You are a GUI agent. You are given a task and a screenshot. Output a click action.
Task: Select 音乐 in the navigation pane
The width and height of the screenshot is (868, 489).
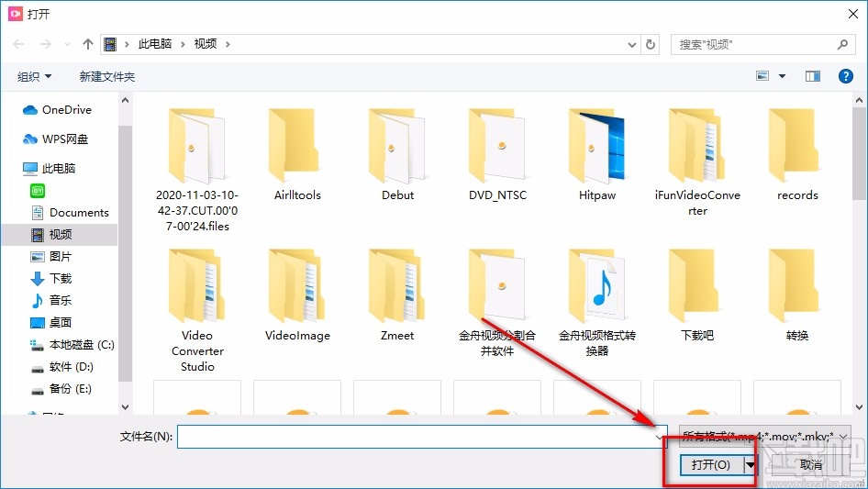pyautogui.click(x=51, y=301)
